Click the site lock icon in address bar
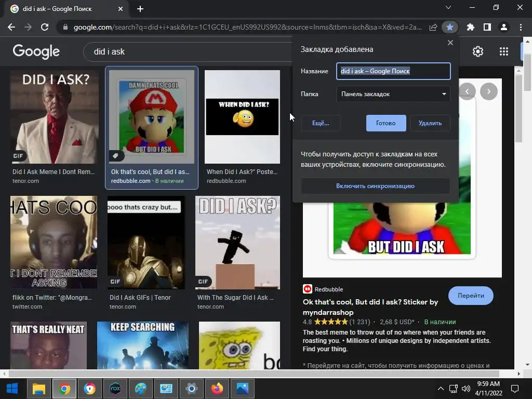 click(x=65, y=27)
